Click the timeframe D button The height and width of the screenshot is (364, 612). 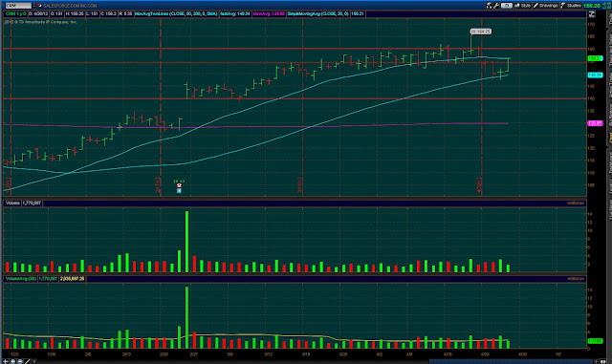(x=506, y=6)
